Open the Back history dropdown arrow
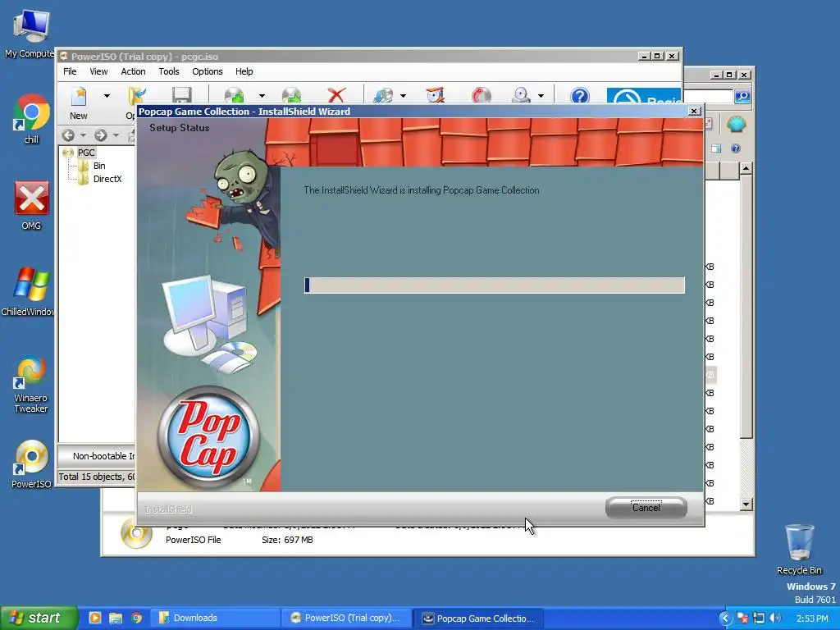Viewport: 840px width, 630px height. pyautogui.click(x=83, y=135)
